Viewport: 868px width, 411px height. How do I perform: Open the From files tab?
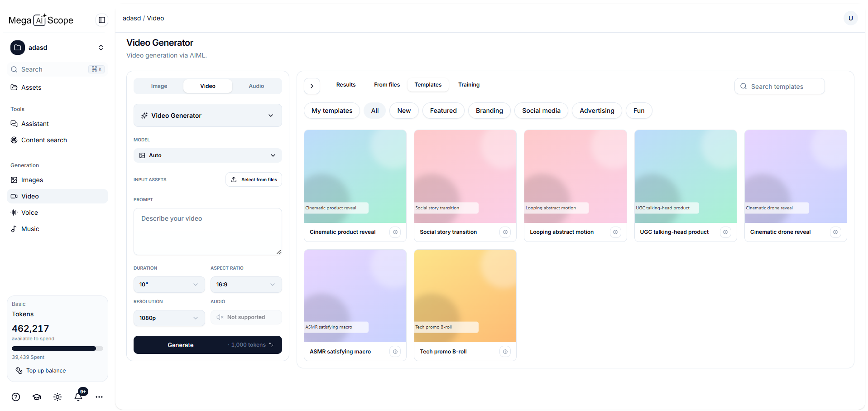[x=387, y=85]
